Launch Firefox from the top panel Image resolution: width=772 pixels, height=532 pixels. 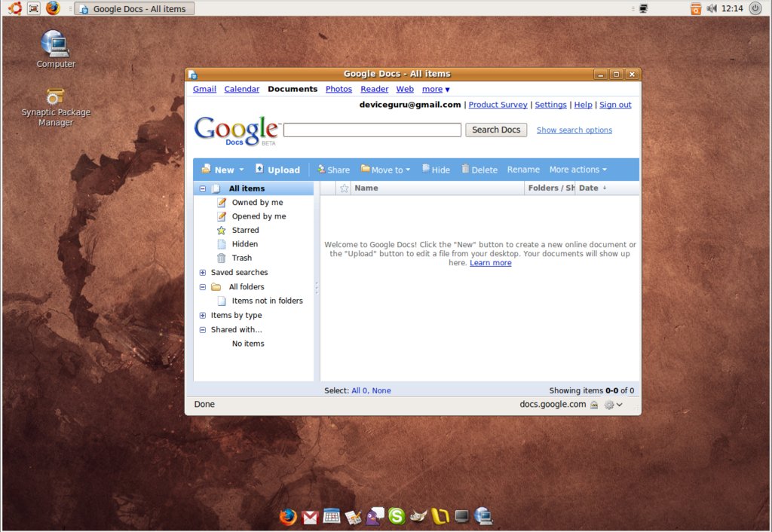pos(53,8)
